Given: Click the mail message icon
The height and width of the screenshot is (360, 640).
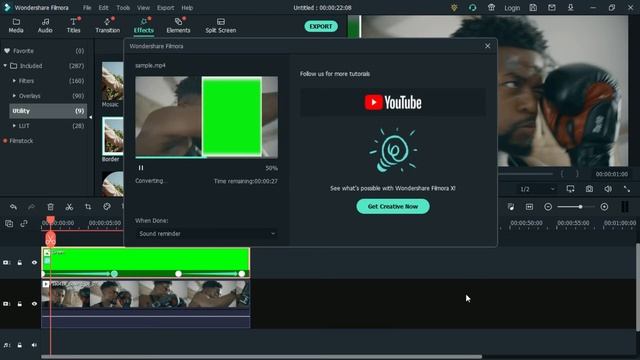Looking at the screenshot, I should [x=552, y=7].
